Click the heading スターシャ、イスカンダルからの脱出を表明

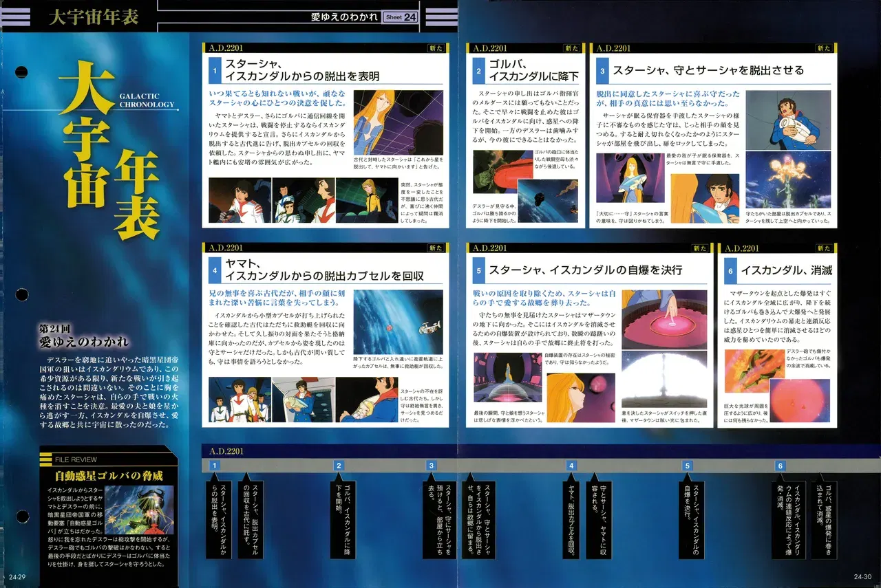pyautogui.click(x=303, y=70)
